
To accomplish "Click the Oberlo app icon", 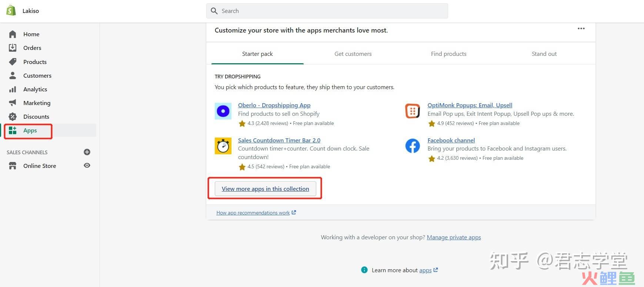I will [223, 111].
